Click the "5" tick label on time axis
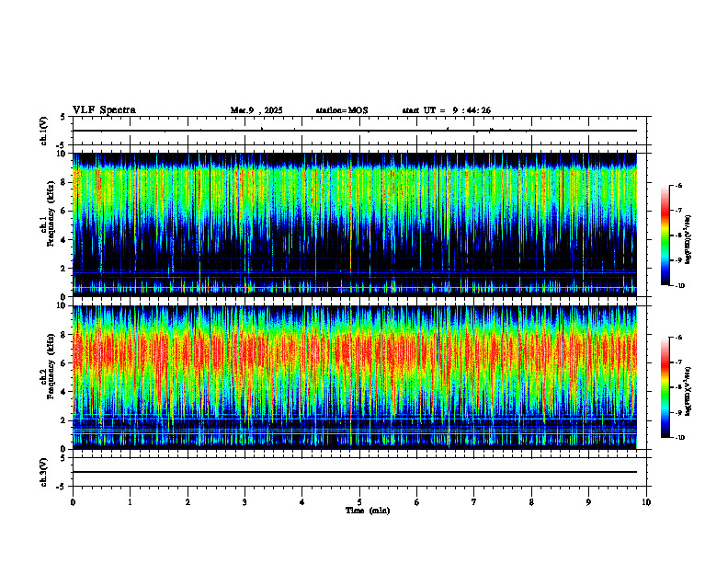 pyautogui.click(x=359, y=502)
